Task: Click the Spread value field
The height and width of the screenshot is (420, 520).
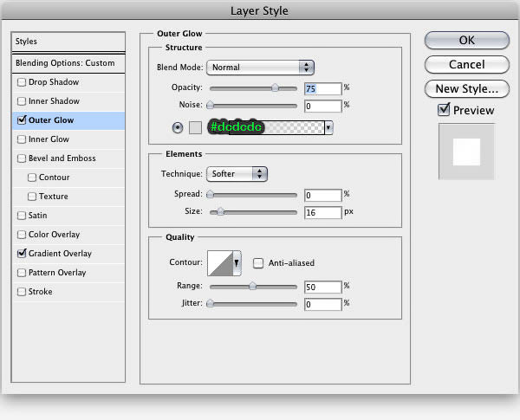Action: click(x=322, y=195)
